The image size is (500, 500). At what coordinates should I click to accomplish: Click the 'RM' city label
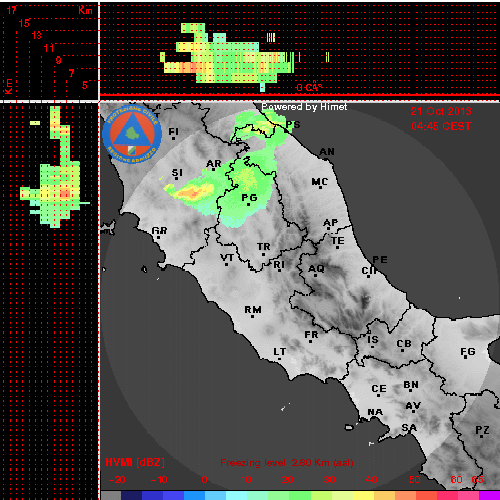253,310
